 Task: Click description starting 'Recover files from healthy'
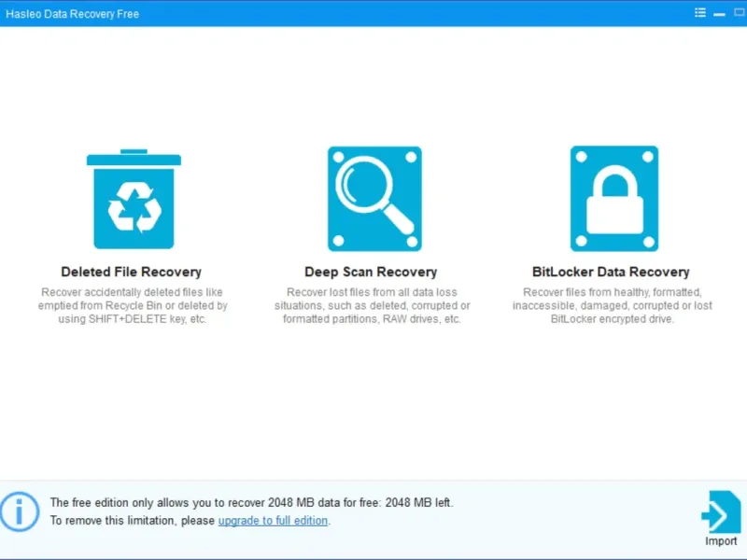pos(613,305)
